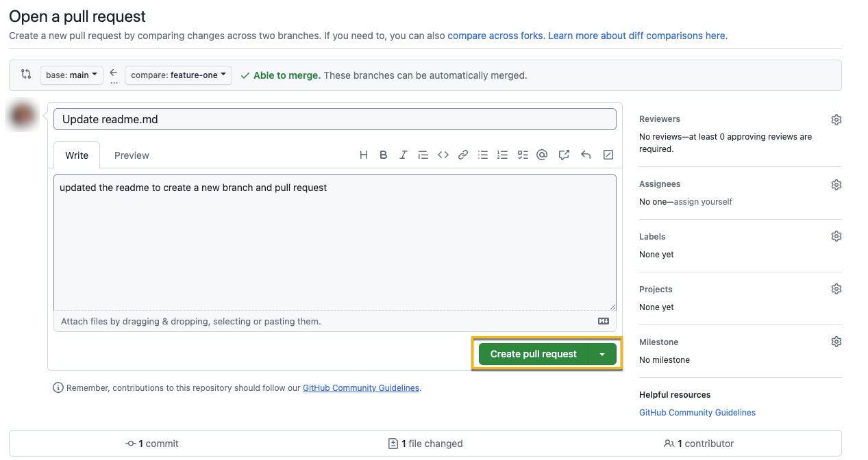This screenshot has height=460, width=868.
Task: Switch to the Preview tab
Action: 132,155
